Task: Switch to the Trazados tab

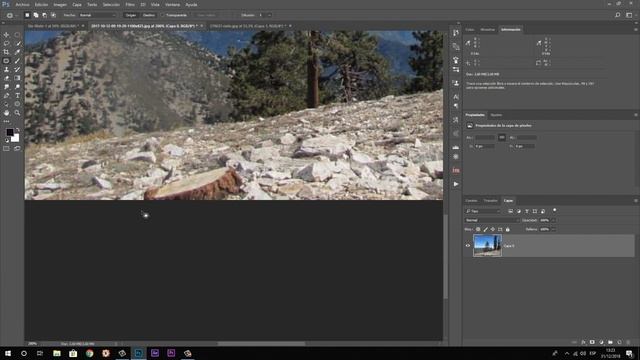Action: tap(491, 200)
